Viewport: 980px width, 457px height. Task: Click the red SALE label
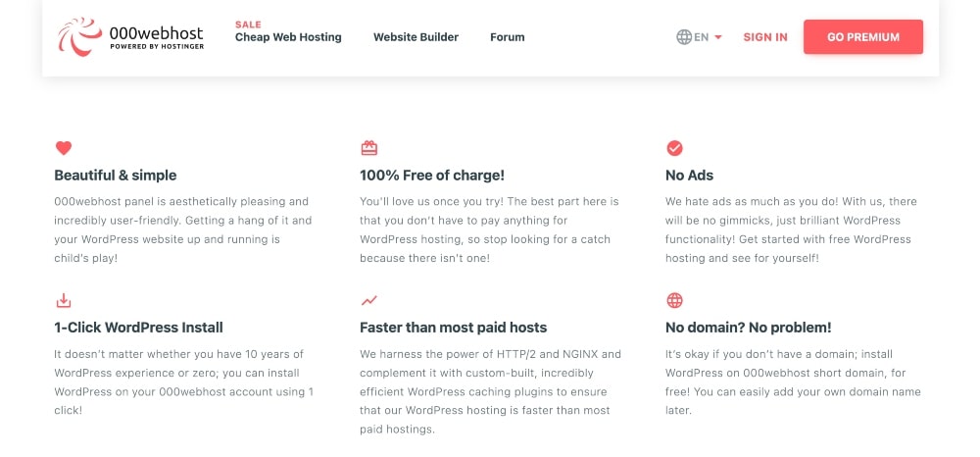247,24
